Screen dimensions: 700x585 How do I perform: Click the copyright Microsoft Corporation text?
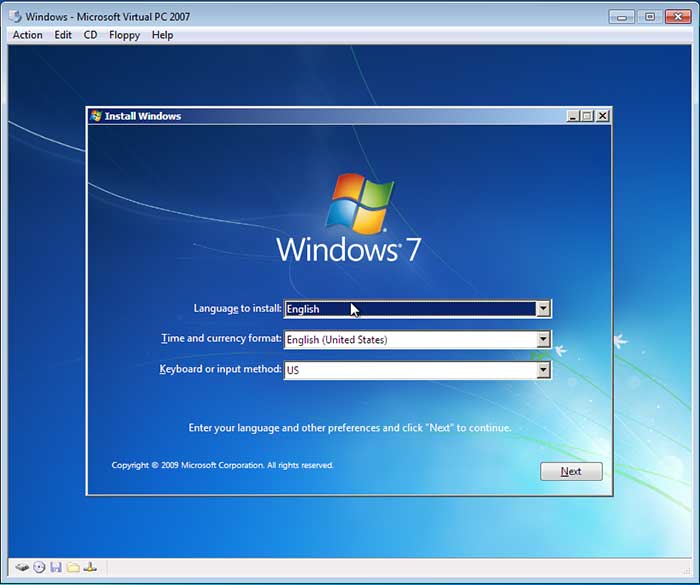[x=222, y=465]
